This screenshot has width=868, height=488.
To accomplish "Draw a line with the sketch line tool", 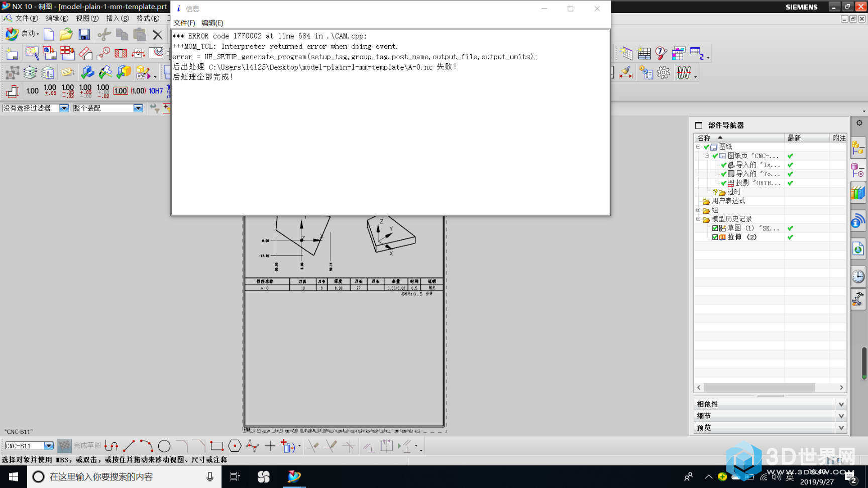I will click(129, 446).
